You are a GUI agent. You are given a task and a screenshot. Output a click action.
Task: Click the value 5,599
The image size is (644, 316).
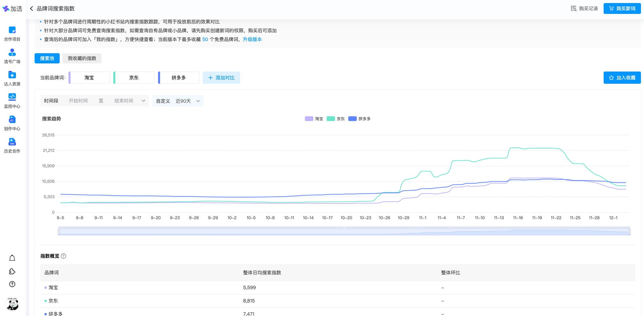(249, 288)
